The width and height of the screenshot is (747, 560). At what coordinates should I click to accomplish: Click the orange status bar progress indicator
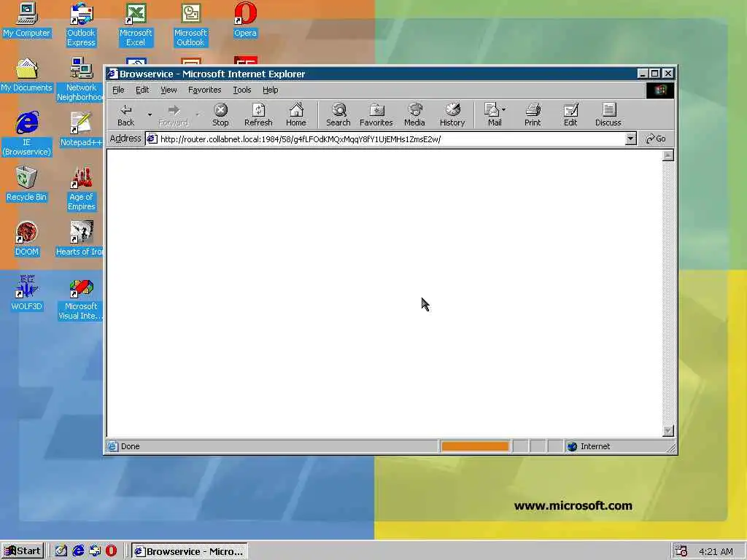tap(475, 446)
